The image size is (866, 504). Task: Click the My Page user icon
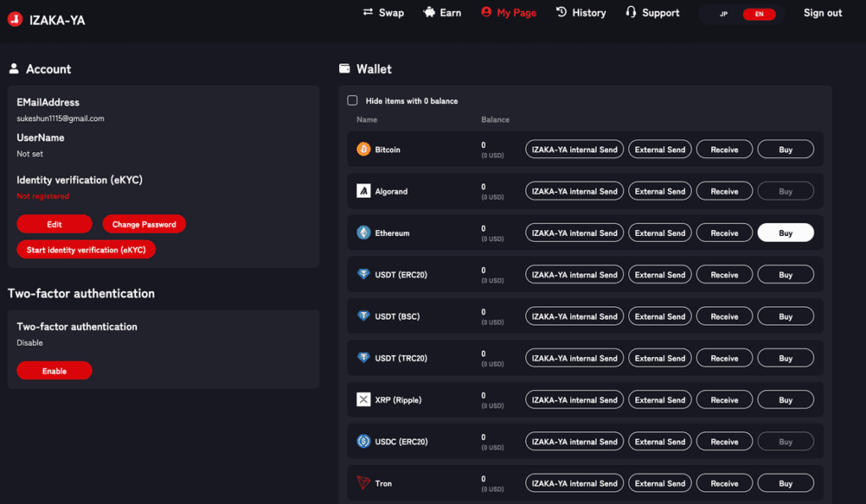coord(486,12)
